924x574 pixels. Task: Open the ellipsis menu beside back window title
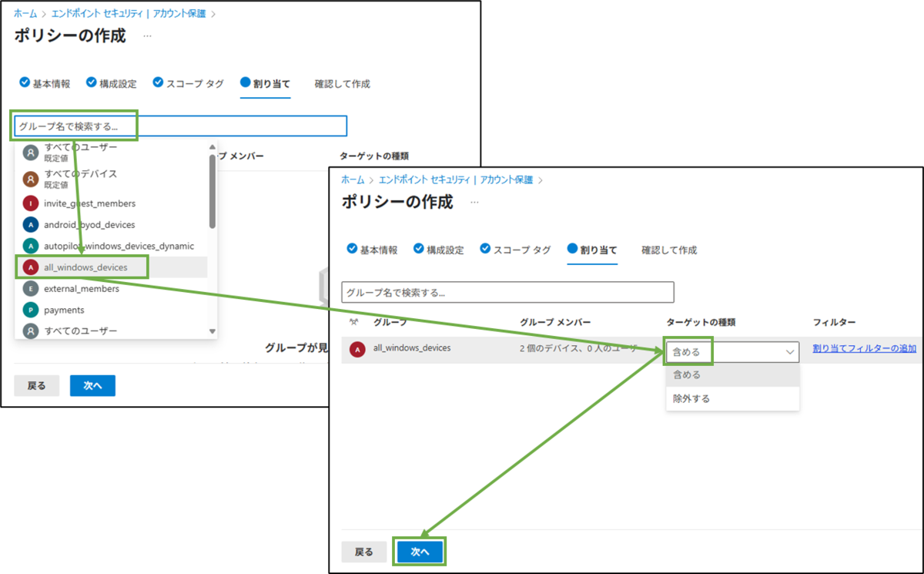coord(147,36)
